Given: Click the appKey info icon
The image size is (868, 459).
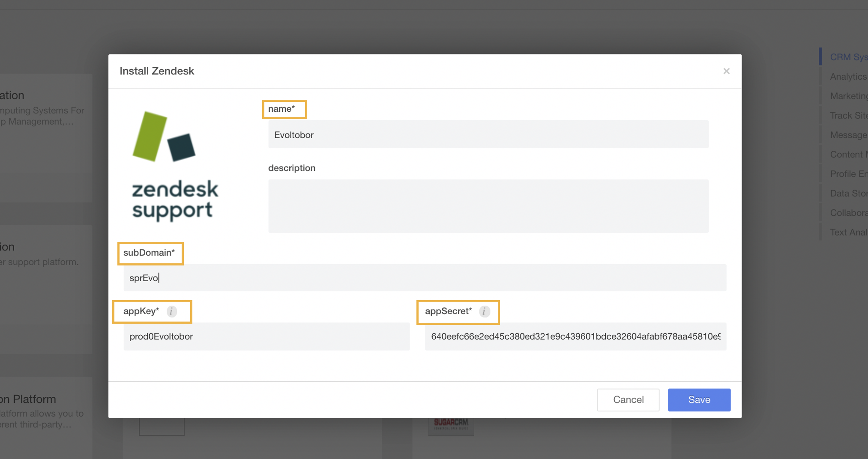Looking at the screenshot, I should point(171,311).
